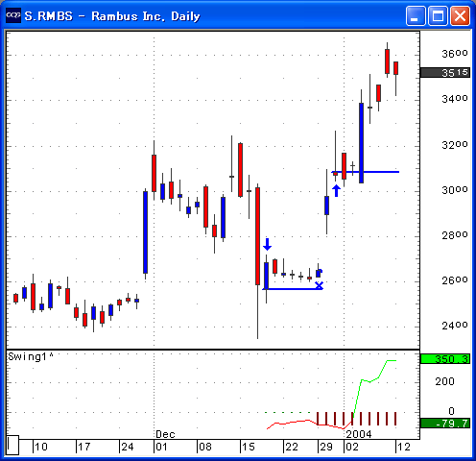Click the red Swing1 curve line
The image size is (476, 461).
[309, 425]
